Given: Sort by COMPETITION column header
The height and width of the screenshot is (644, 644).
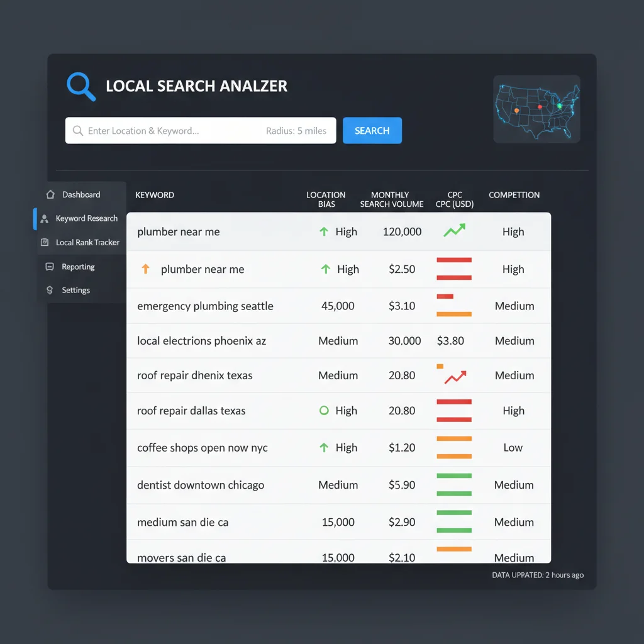Looking at the screenshot, I should [x=514, y=195].
